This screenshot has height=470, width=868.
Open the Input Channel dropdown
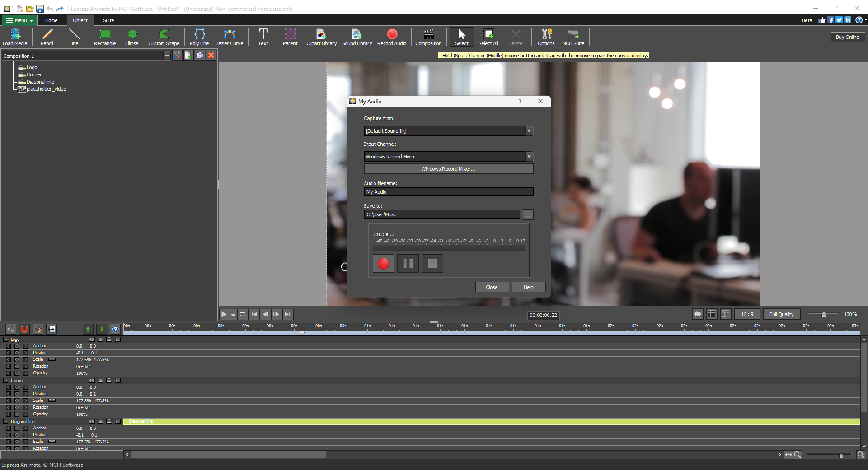coord(529,156)
